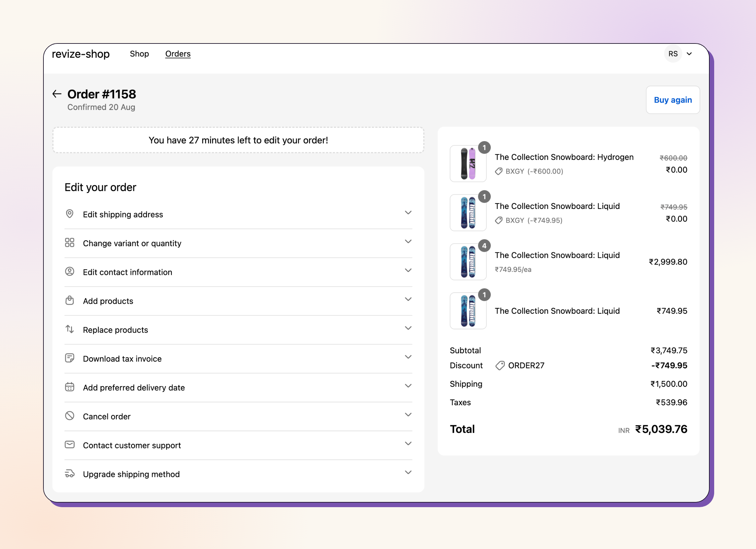
Task: Open the Hydrogen snowboard thumbnail
Action: click(468, 164)
